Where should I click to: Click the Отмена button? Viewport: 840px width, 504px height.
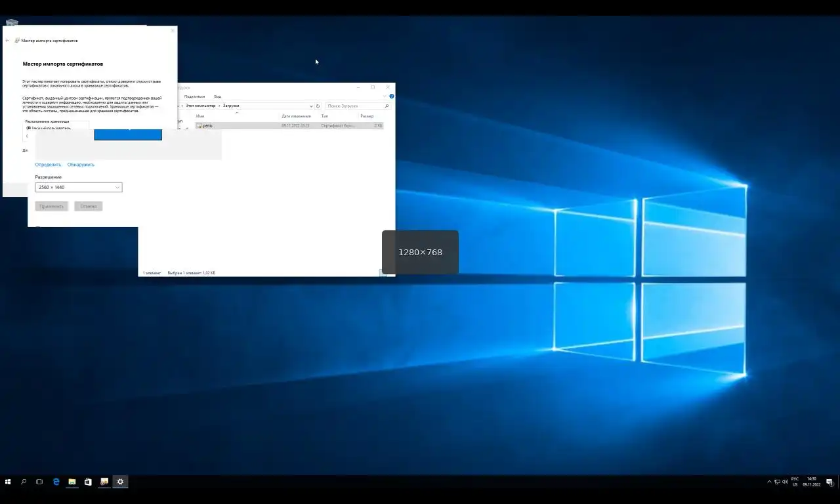point(89,206)
